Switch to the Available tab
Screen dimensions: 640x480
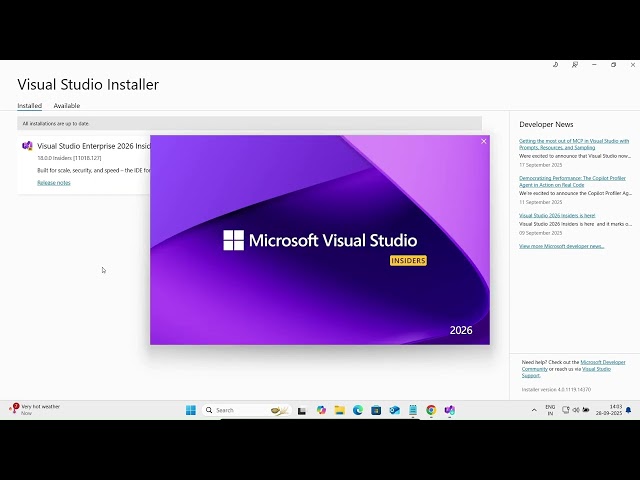point(67,106)
